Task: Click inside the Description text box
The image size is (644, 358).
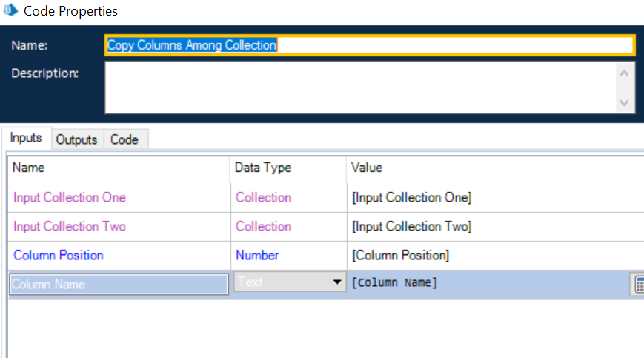Action: click(x=360, y=87)
